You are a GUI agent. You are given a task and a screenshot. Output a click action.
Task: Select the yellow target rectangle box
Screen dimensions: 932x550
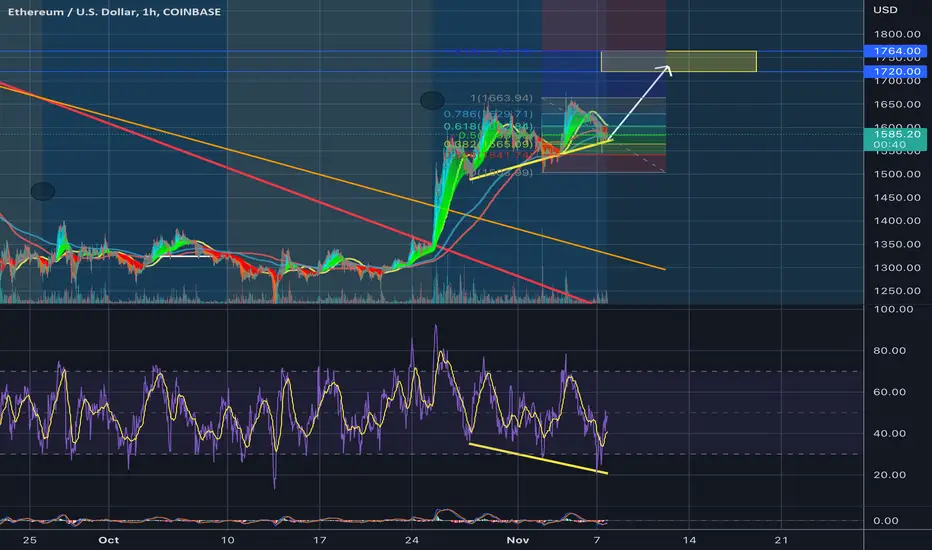pyautogui.click(x=679, y=61)
